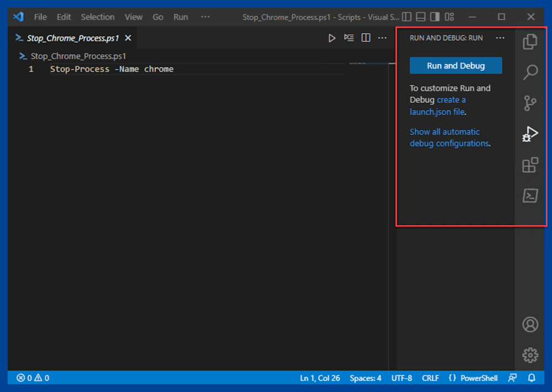Image resolution: width=552 pixels, height=392 pixels.
Task: Maximize the VS Code window
Action: 501,17
